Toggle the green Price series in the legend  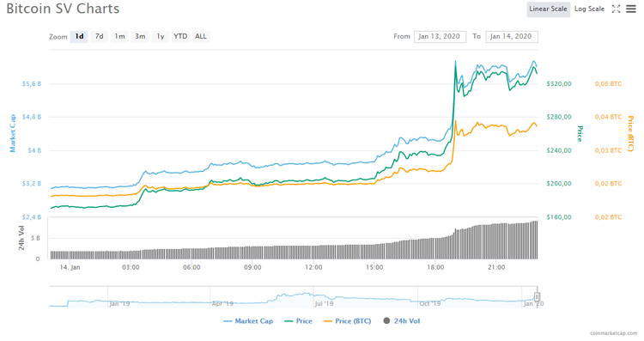[x=298, y=321]
